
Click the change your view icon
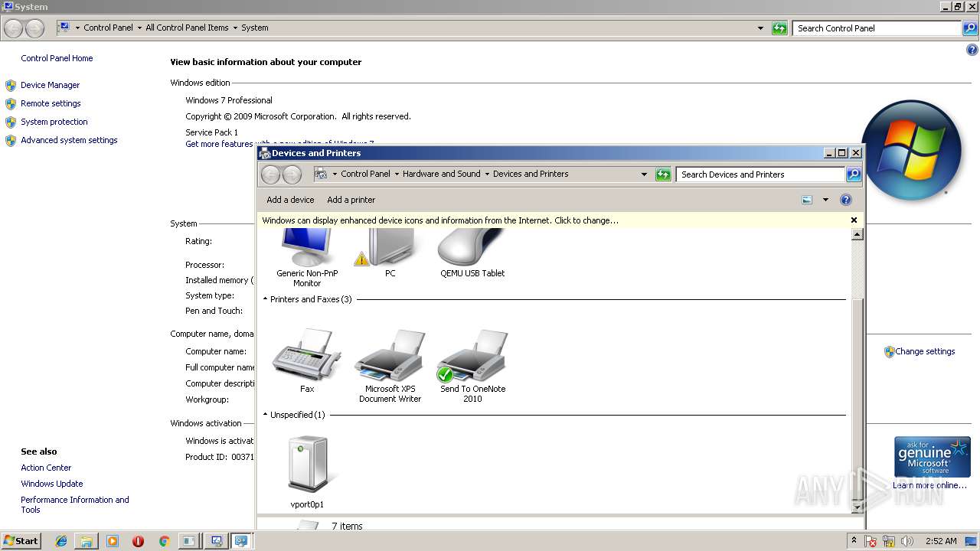pyautogui.click(x=807, y=200)
